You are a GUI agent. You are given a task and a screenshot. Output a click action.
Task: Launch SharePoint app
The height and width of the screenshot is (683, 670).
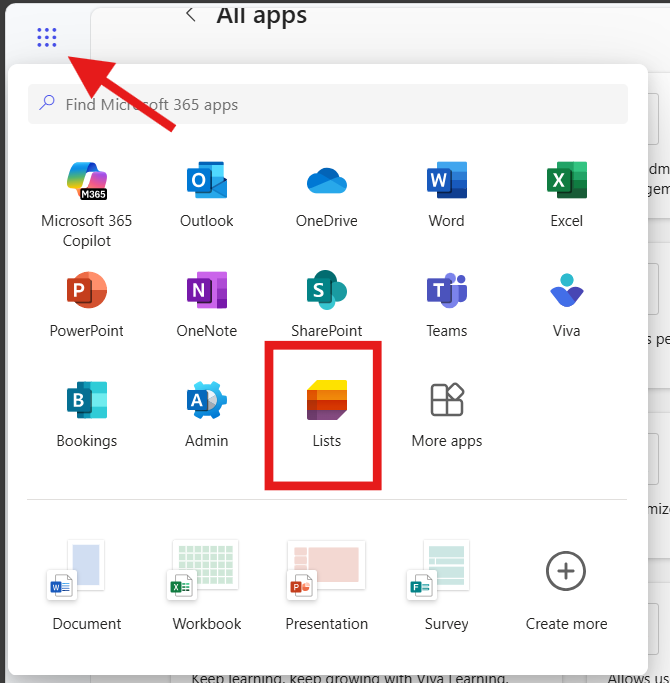pyautogui.click(x=327, y=304)
